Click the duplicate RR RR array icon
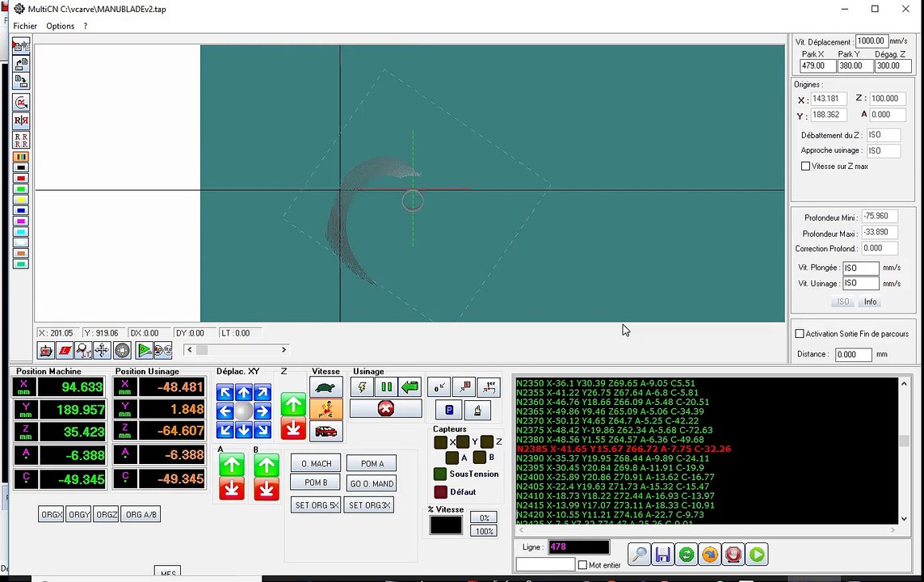The width and height of the screenshot is (924, 582). pos(21,141)
